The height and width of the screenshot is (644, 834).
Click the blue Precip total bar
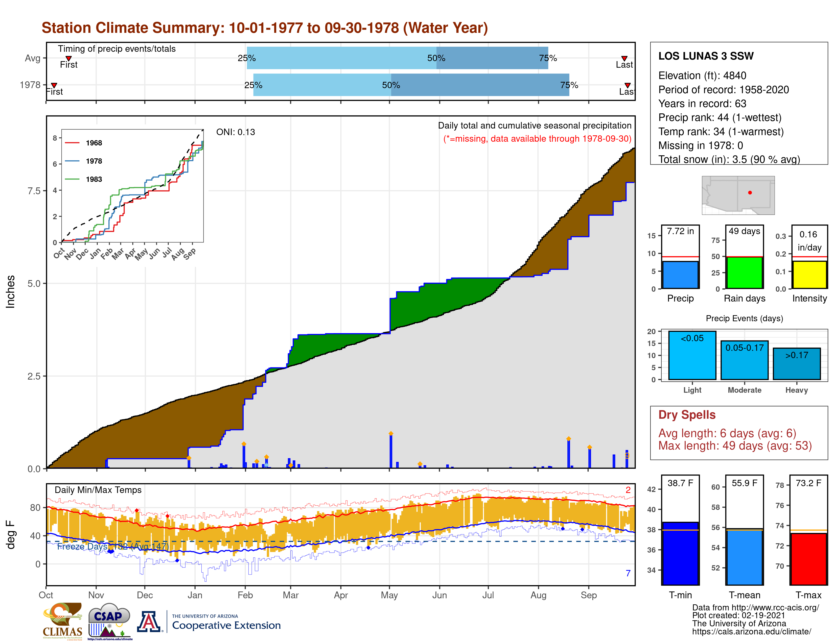(x=680, y=275)
